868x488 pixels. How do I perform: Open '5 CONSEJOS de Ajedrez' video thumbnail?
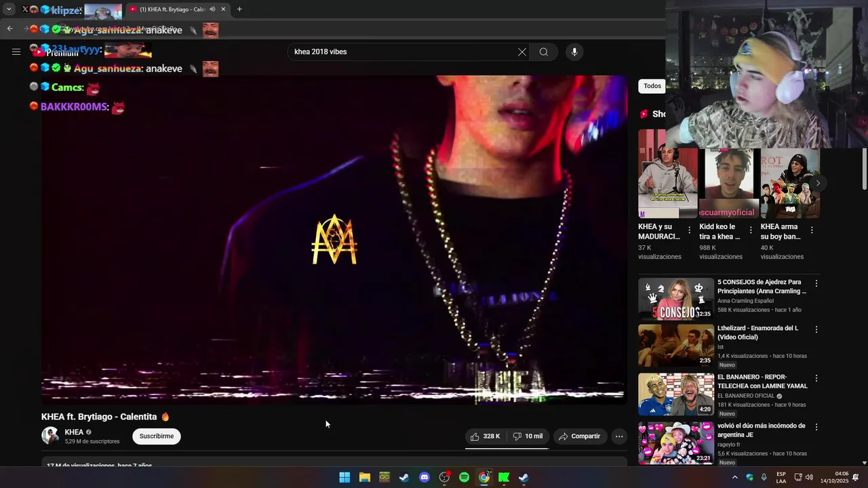click(x=676, y=298)
